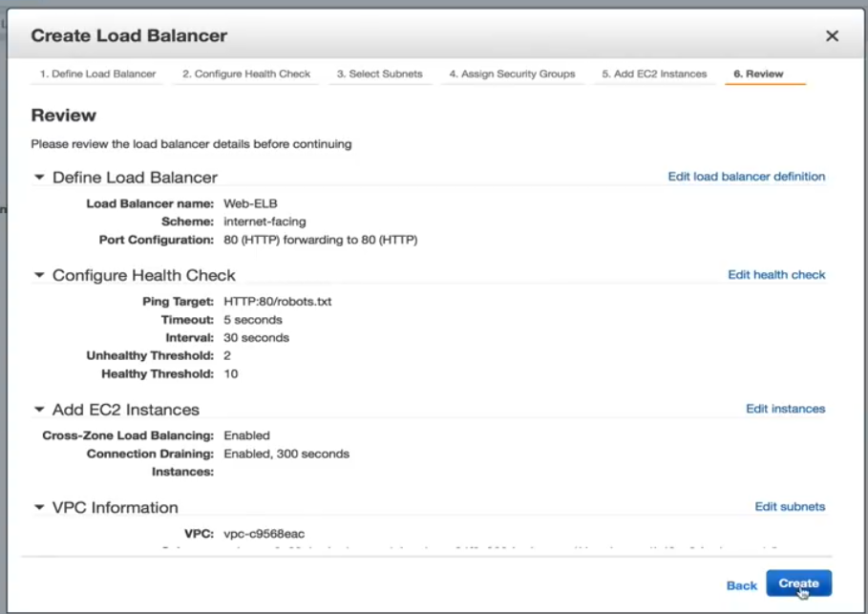Click the Review step tab
The width and height of the screenshot is (868, 614).
coord(758,74)
